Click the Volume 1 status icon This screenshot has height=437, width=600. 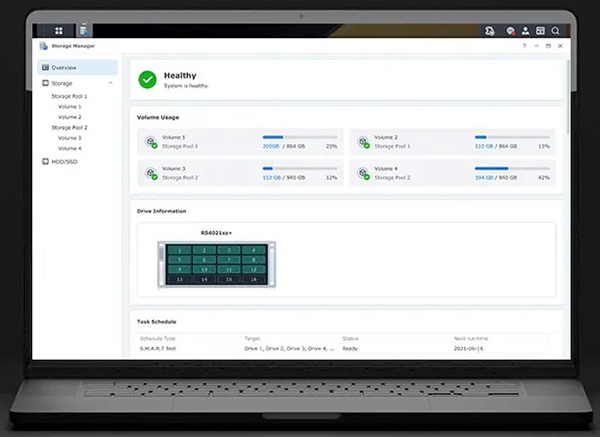pos(151,142)
